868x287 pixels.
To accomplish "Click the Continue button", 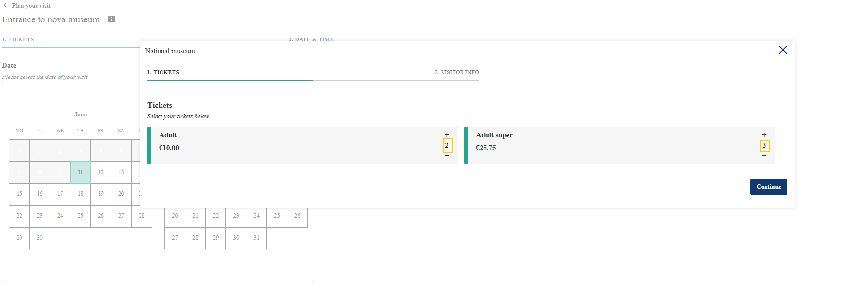I will (x=768, y=187).
